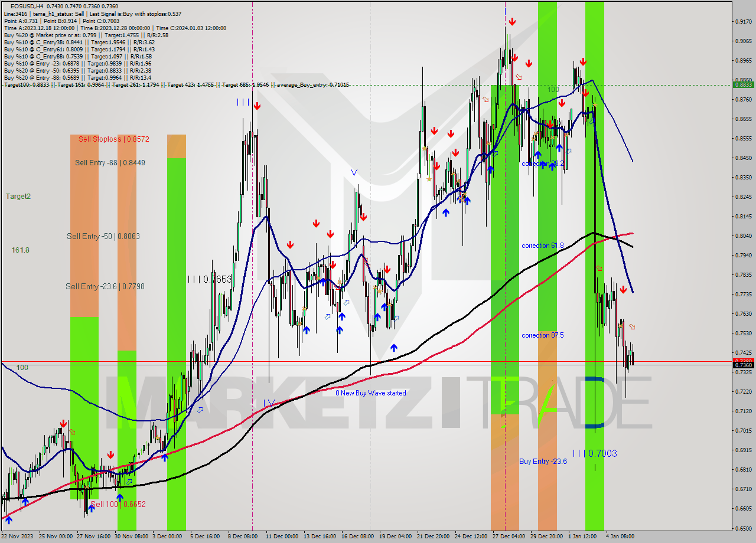Viewport: 756px width, 543px height.
Task: Click the '24 Dec 12:00' time label
Action: (x=471, y=537)
